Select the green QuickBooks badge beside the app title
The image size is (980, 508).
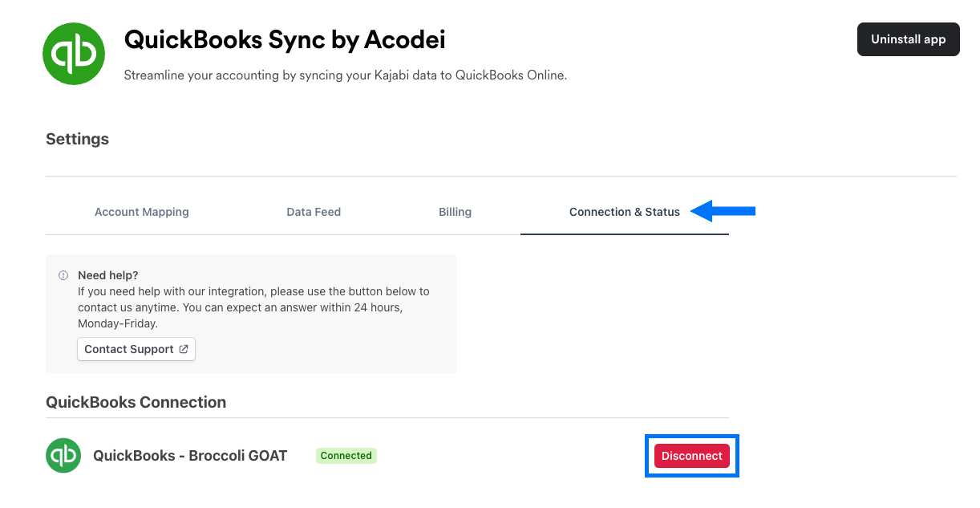[74, 53]
